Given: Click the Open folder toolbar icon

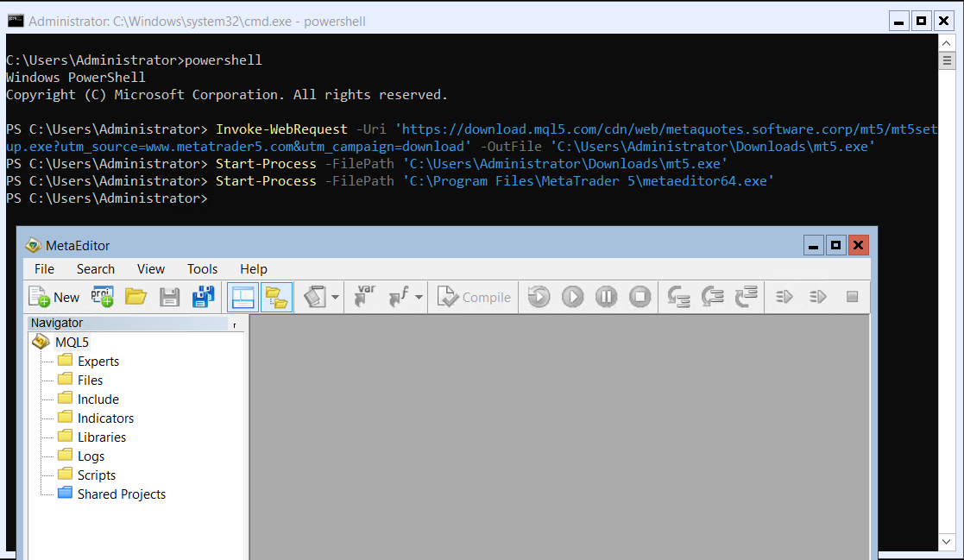Looking at the screenshot, I should pos(135,297).
